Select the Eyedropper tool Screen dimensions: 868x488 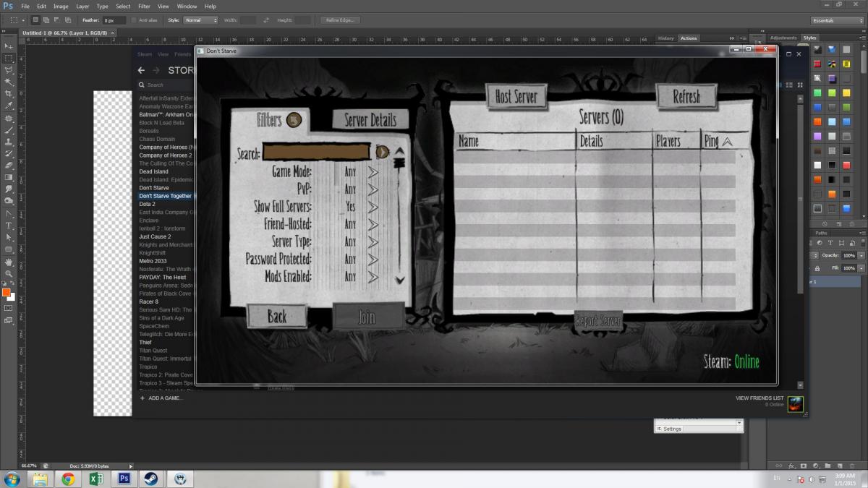(x=9, y=106)
